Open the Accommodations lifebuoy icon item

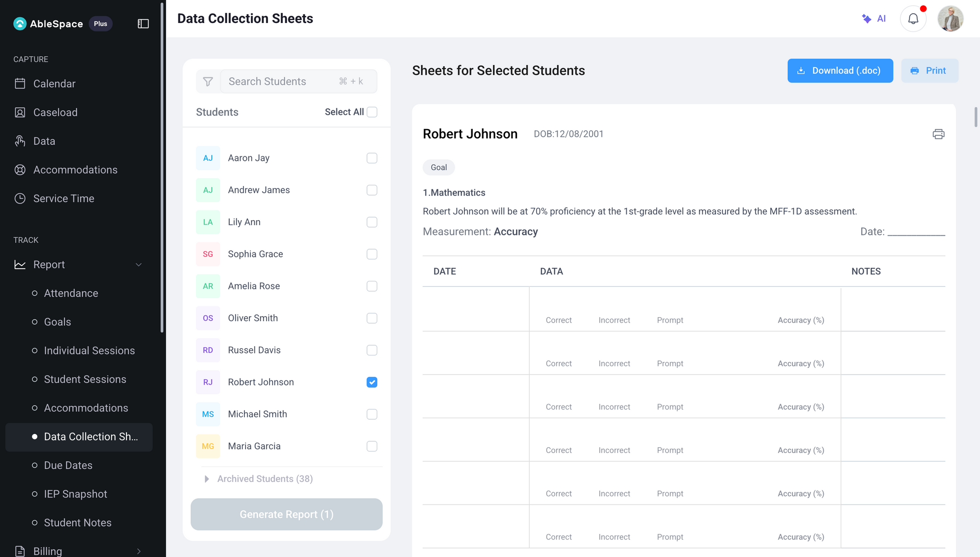(75, 170)
